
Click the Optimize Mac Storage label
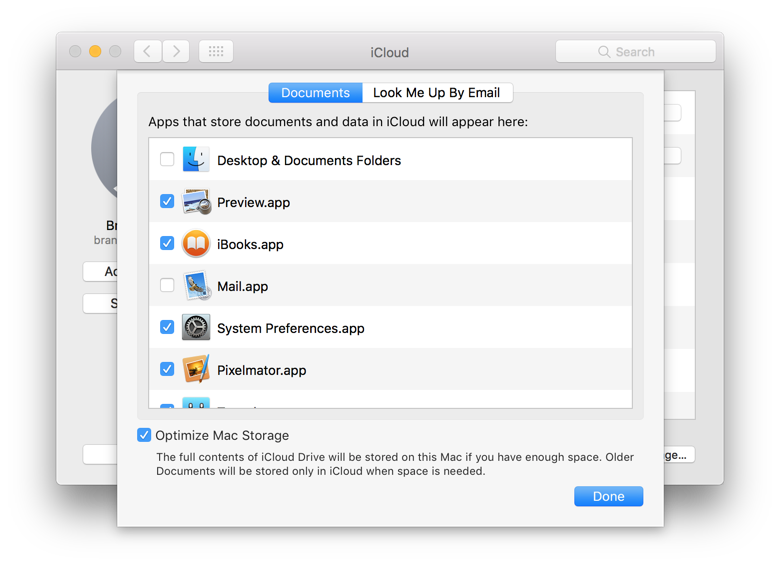(222, 436)
